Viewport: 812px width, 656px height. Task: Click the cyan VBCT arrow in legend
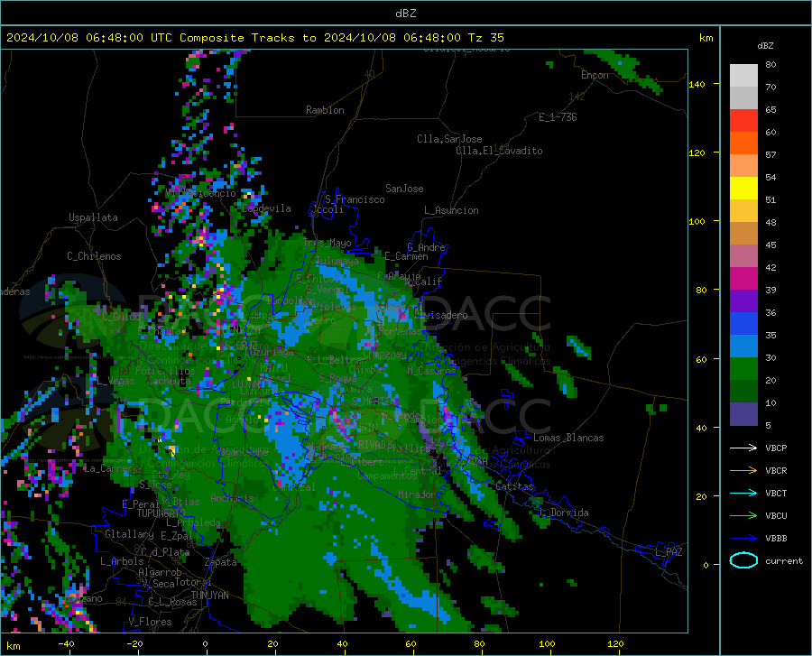pos(743,493)
